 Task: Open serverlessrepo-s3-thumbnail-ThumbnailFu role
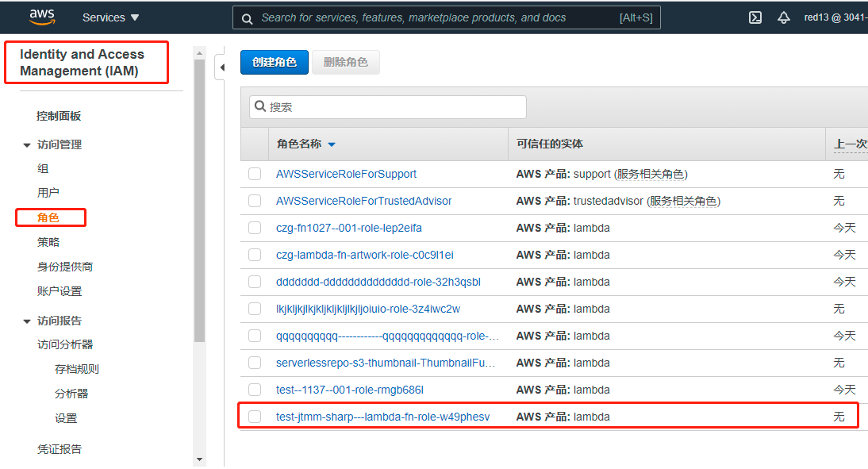coord(386,363)
